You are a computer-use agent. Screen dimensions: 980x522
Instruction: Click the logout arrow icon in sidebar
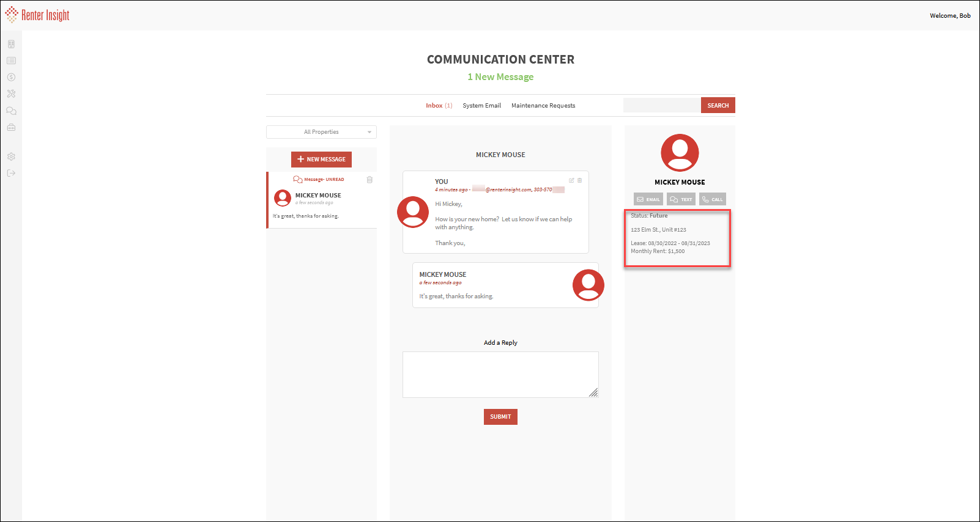pos(11,173)
